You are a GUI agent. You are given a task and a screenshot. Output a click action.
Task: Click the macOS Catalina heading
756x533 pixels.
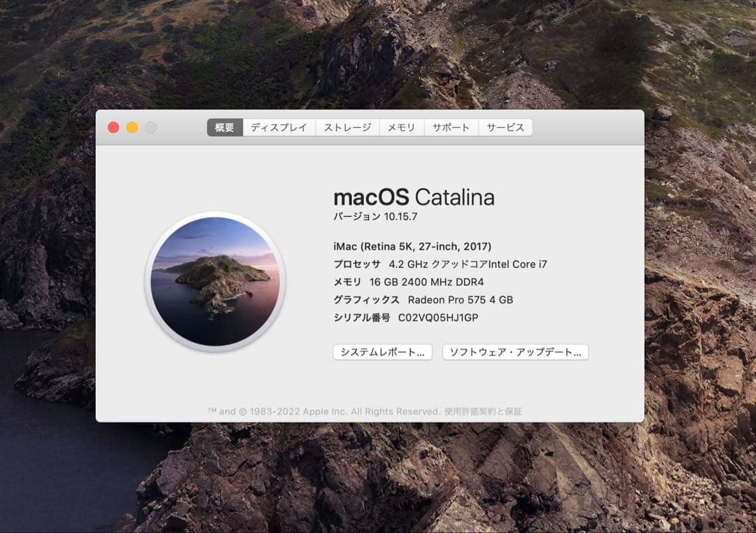[413, 197]
